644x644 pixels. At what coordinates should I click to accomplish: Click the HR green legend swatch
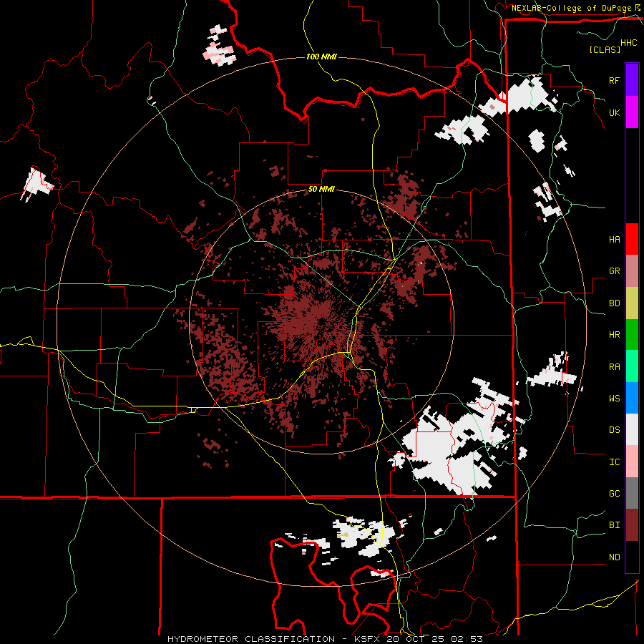(632, 335)
